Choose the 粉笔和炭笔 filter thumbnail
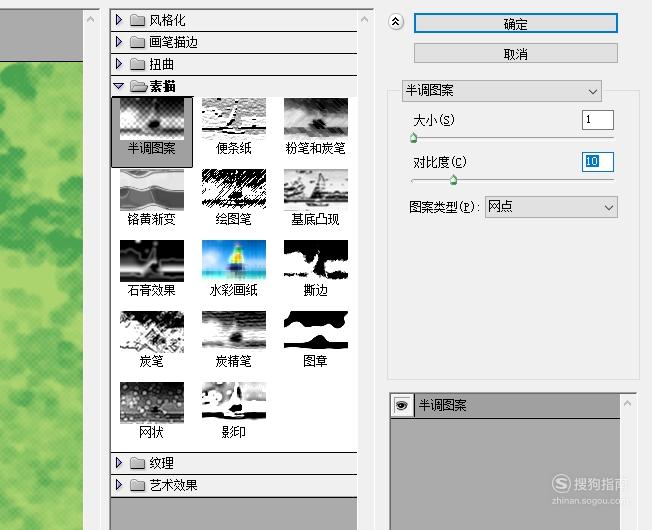Viewport: 652px width, 530px height. [316, 119]
